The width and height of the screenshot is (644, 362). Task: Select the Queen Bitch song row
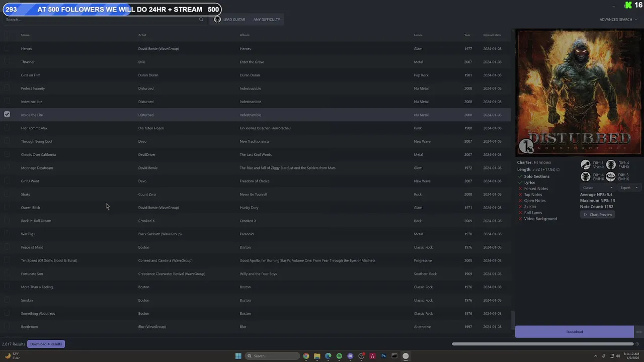(256, 208)
